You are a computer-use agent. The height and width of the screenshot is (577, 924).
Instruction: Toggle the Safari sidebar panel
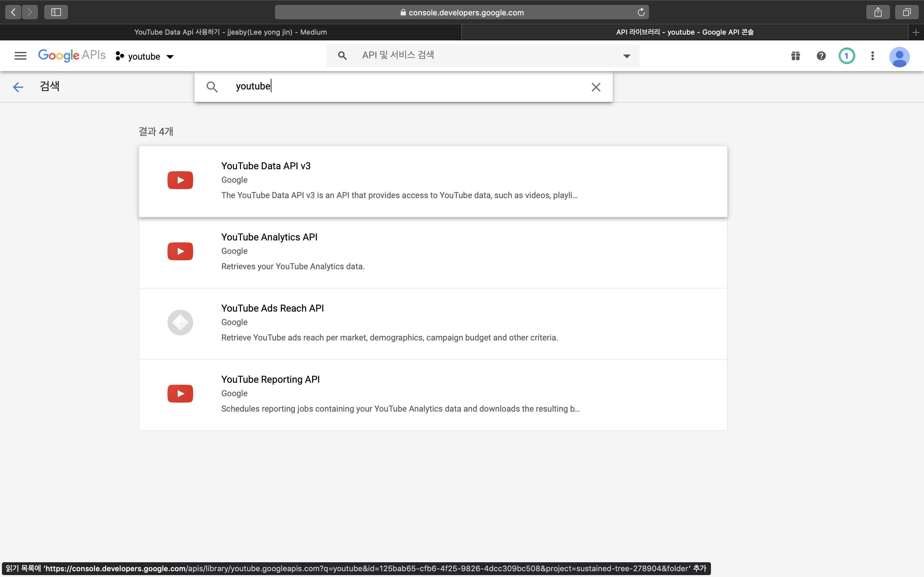point(56,12)
